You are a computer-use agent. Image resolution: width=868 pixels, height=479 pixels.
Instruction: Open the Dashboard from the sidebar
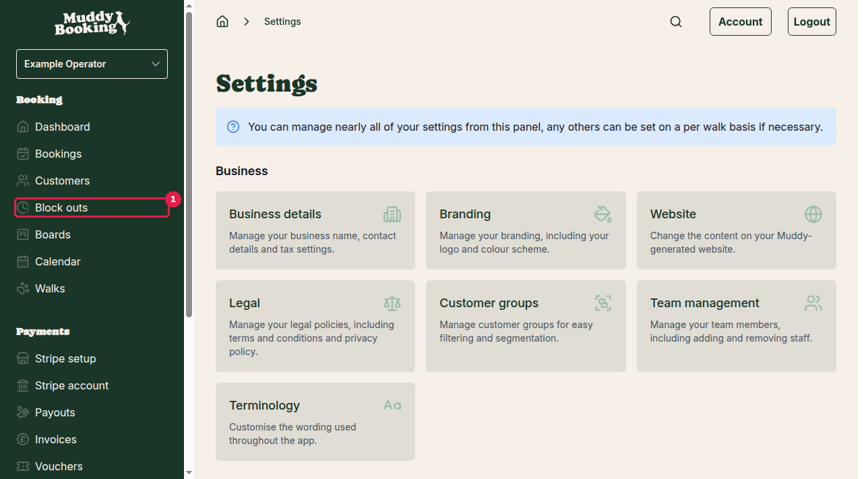coord(62,127)
